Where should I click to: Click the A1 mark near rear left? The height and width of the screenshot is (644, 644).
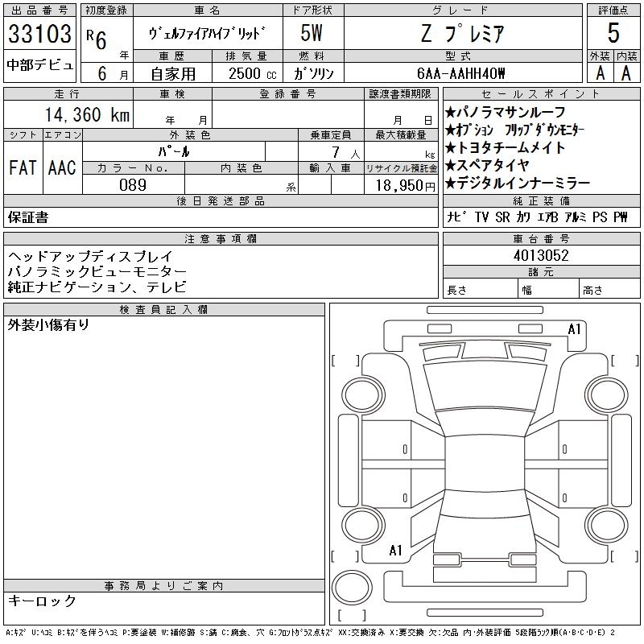click(x=395, y=551)
